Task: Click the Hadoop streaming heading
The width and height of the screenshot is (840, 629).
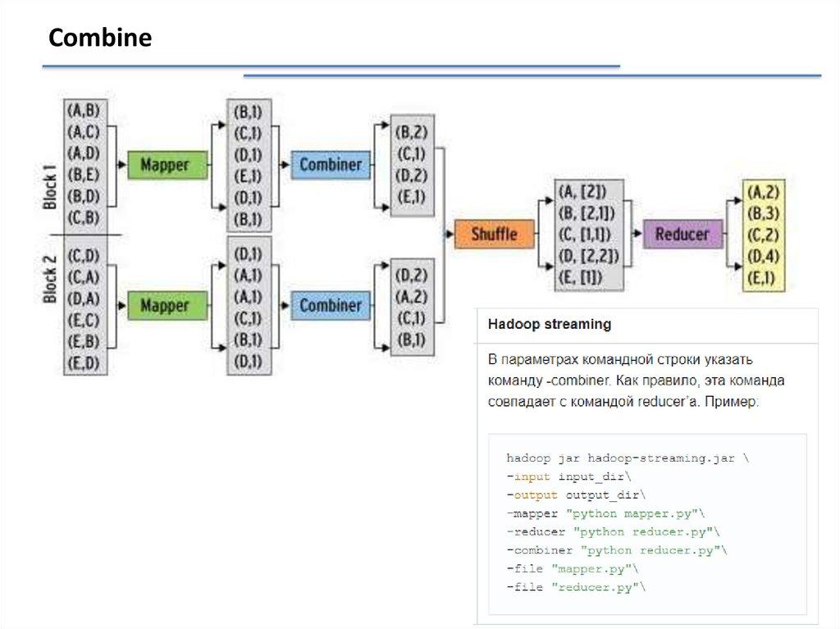Action: [550, 325]
